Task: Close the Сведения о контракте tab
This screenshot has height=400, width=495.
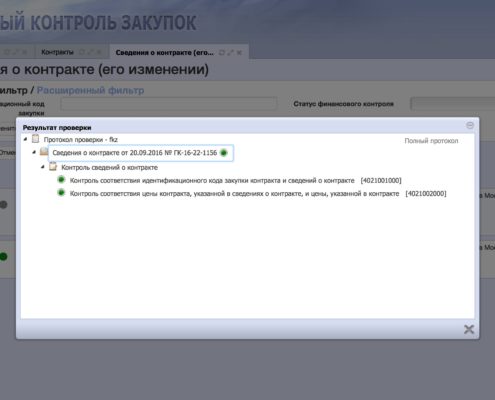Action: coord(239,53)
